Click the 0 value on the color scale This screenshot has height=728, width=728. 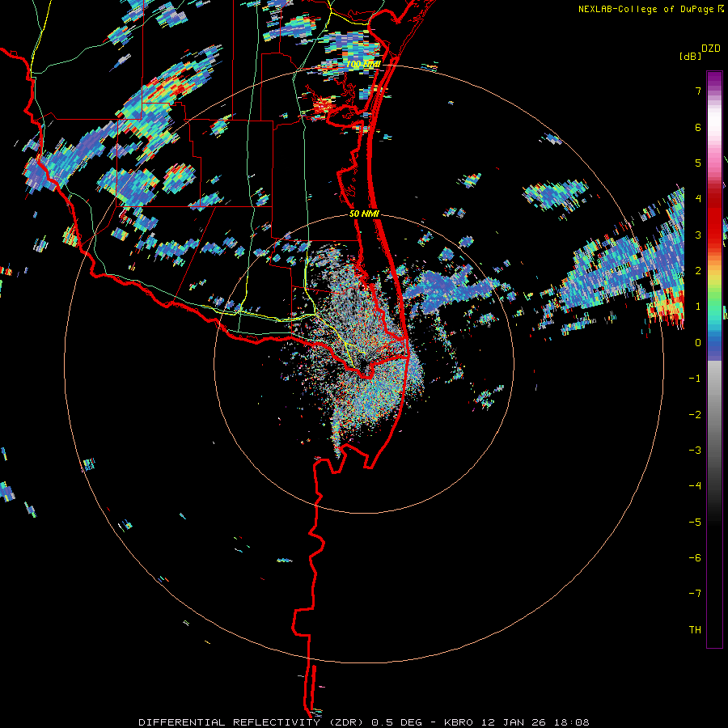click(698, 343)
